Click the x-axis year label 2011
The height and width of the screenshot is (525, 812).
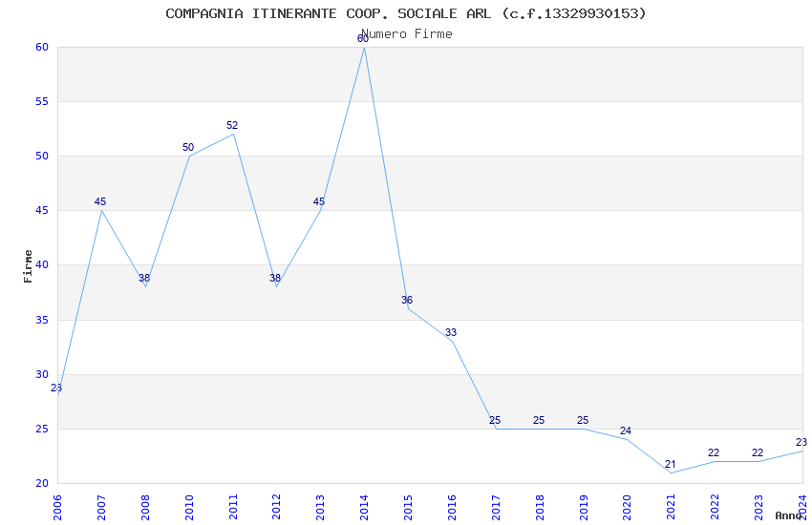[233, 507]
